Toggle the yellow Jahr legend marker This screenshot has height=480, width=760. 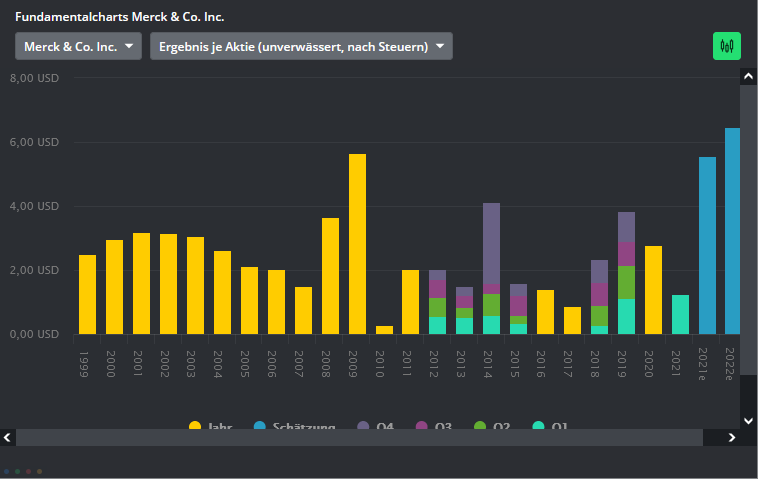tap(195, 426)
